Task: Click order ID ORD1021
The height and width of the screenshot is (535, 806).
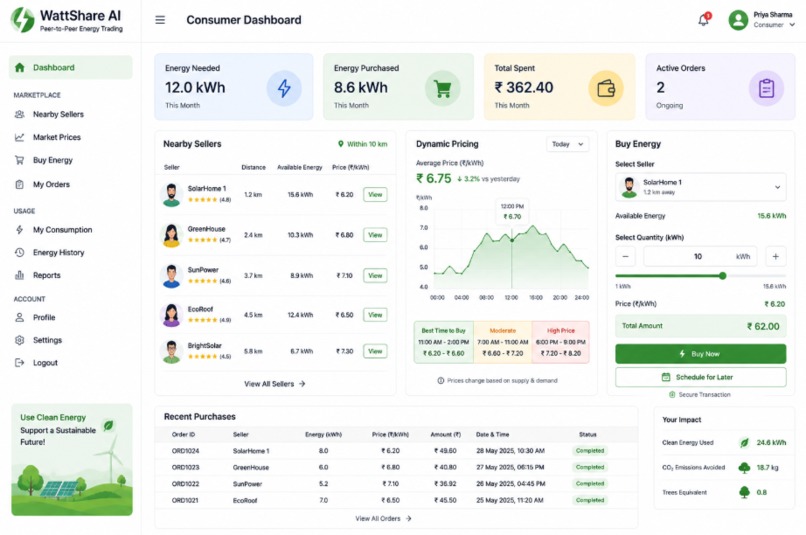Action: pyautogui.click(x=186, y=500)
